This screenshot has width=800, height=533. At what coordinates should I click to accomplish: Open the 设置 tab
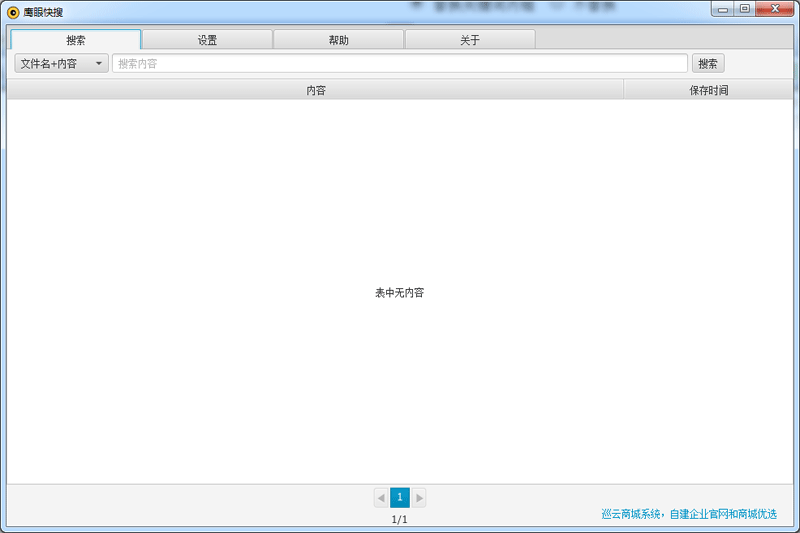tap(207, 40)
